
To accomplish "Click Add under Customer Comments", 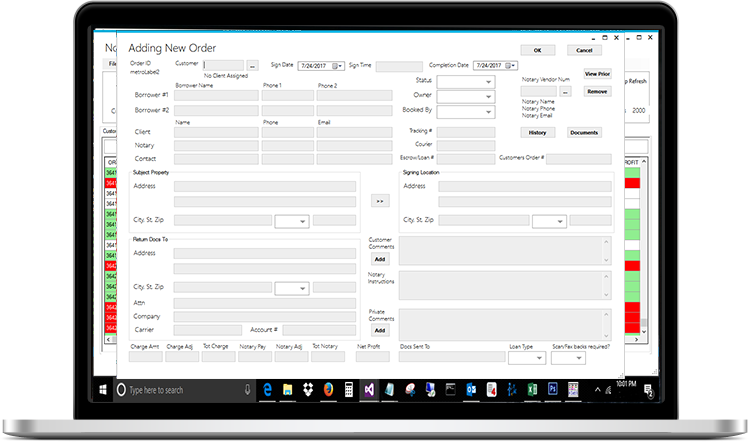I will [380, 259].
